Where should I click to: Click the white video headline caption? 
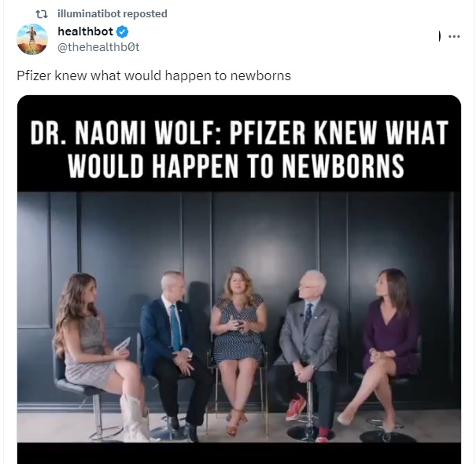click(x=239, y=149)
